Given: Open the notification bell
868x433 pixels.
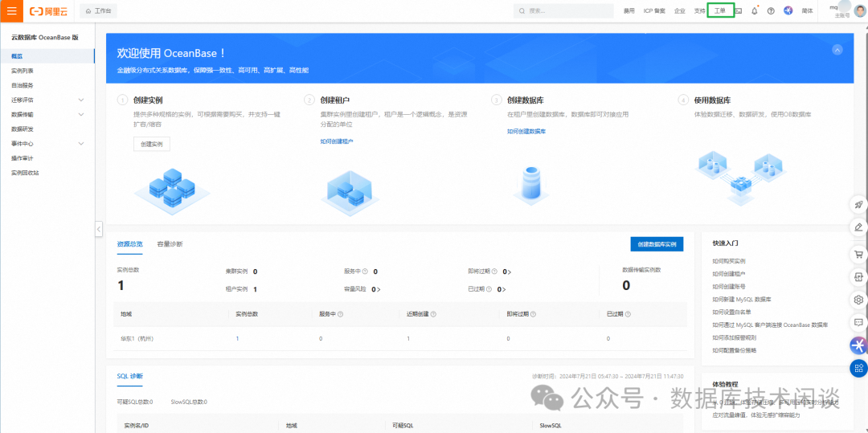Looking at the screenshot, I should tap(755, 11).
